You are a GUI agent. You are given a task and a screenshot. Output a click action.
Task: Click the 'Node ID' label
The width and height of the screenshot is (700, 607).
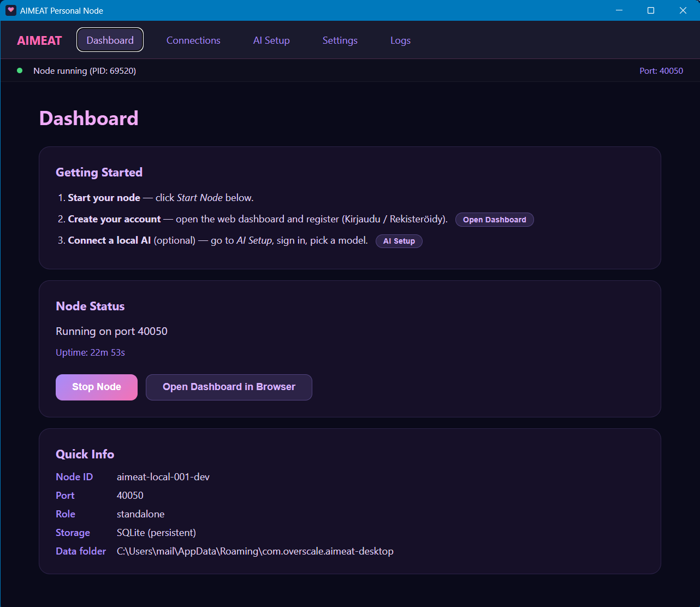tap(74, 477)
